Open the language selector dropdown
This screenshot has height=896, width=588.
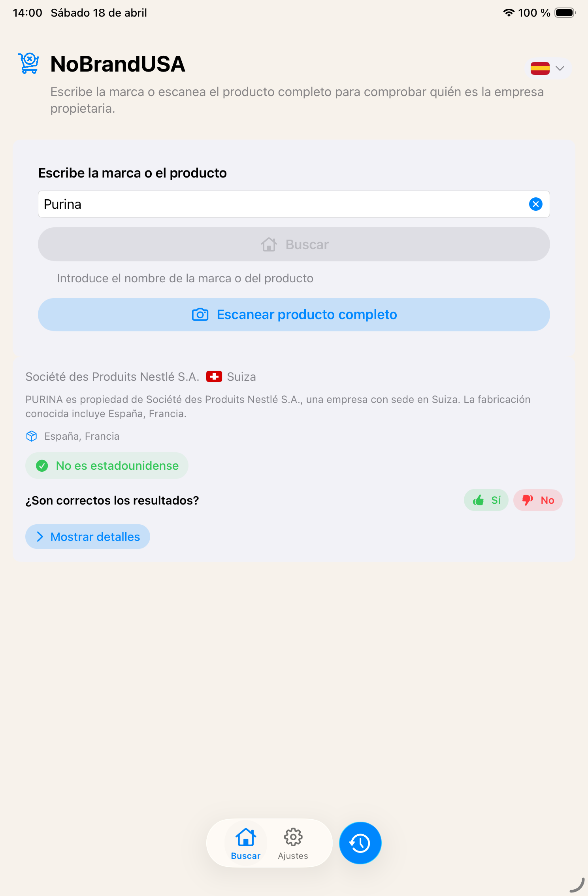pyautogui.click(x=548, y=68)
